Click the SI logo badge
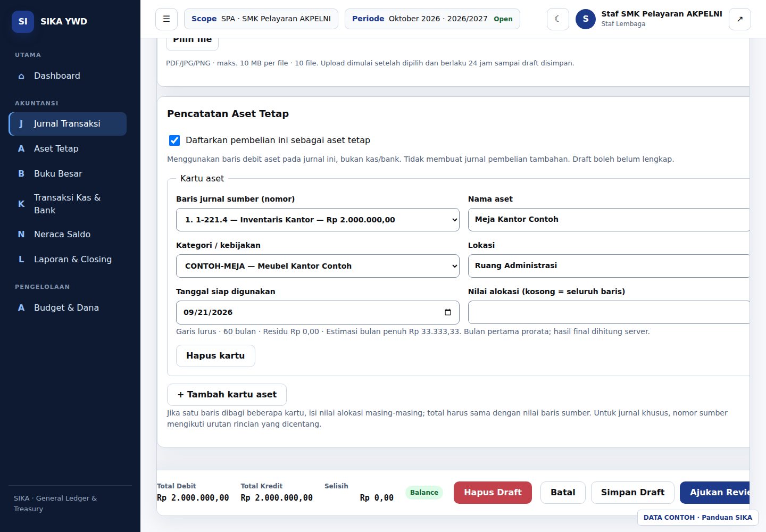This screenshot has height=532, width=766. 23,21
